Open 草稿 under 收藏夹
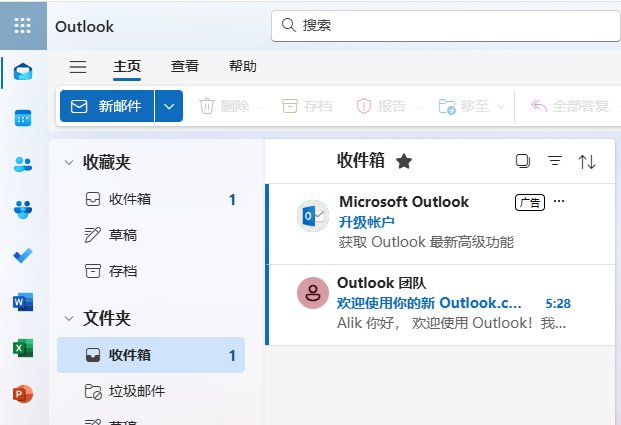The width and height of the screenshot is (621, 425). [x=151, y=235]
